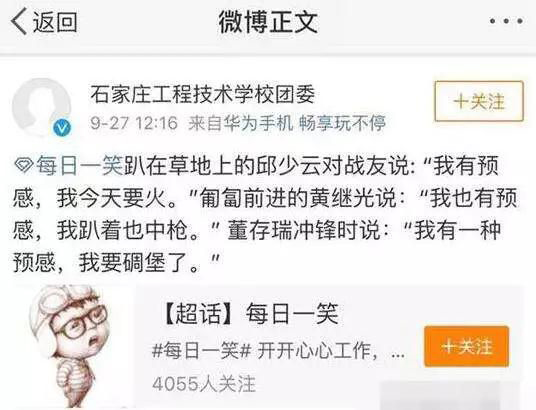The image size is (536, 410).
Task: Tap the 4055人关注 follower count
Action: [x=204, y=384]
